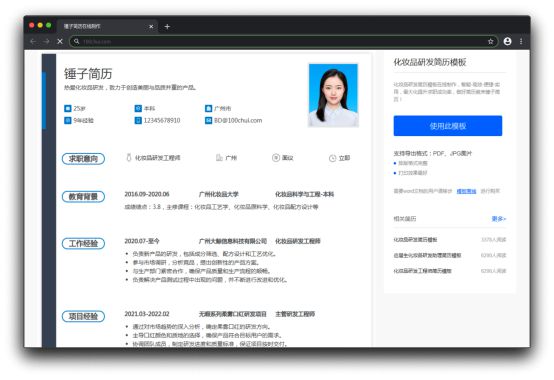
Task: Click the salary icon beside 面议
Action: pos(276,158)
